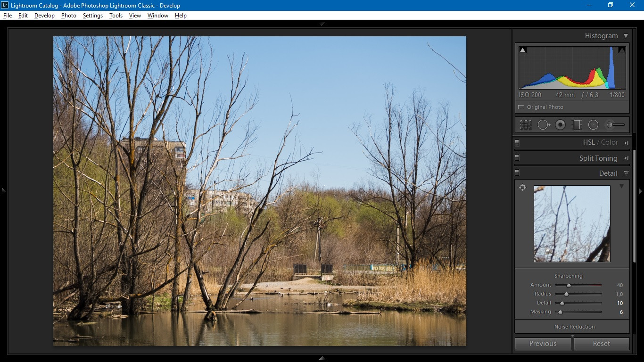The image size is (644, 362).
Task: Select the Radial Filter tool
Action: [x=594, y=124]
